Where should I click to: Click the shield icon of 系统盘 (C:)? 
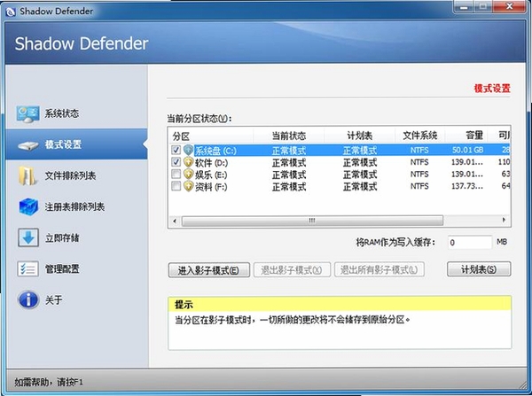pyautogui.click(x=188, y=150)
